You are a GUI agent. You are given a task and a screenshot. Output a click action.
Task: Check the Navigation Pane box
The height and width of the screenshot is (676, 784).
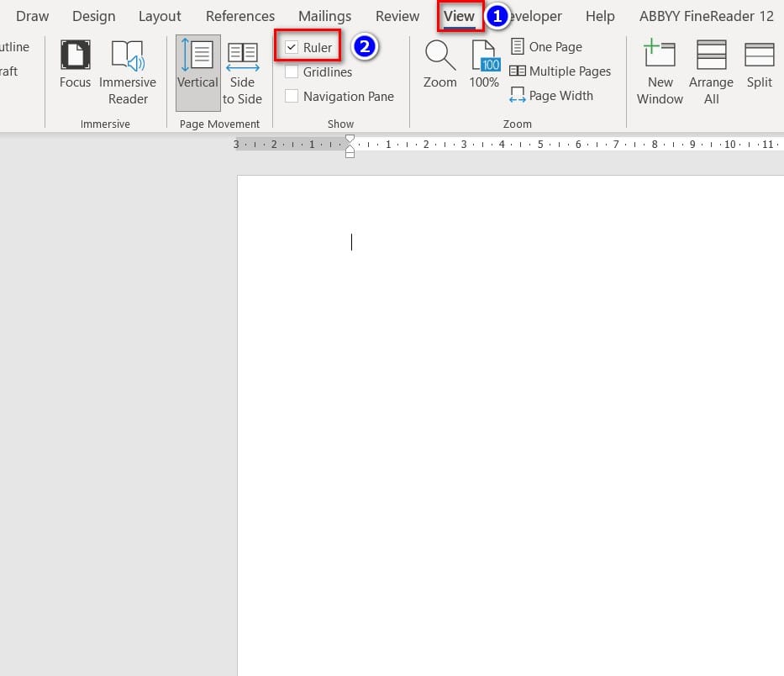(292, 96)
